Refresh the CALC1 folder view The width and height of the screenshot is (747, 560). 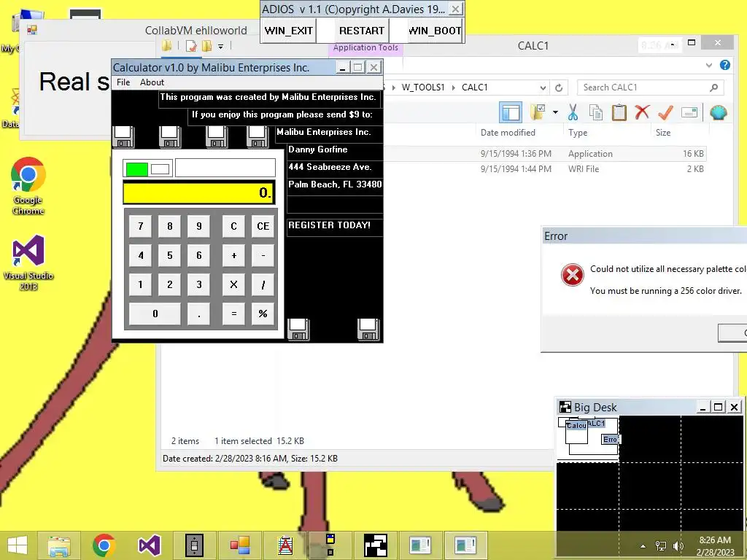pos(559,87)
